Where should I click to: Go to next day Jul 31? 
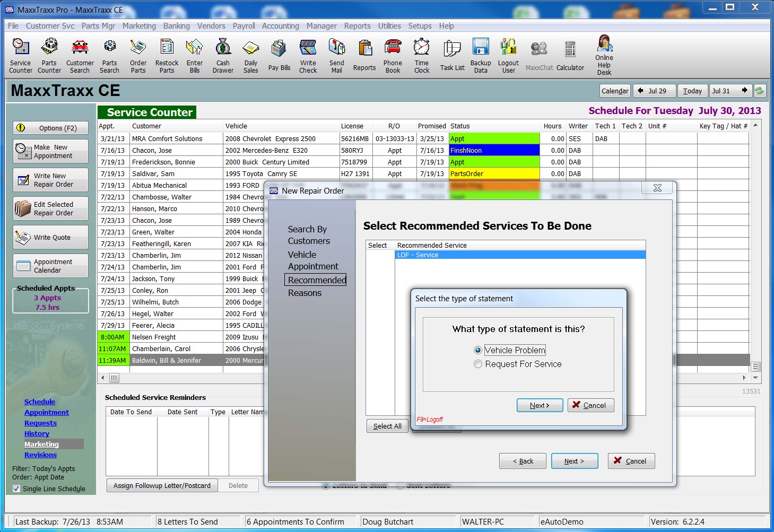point(730,91)
